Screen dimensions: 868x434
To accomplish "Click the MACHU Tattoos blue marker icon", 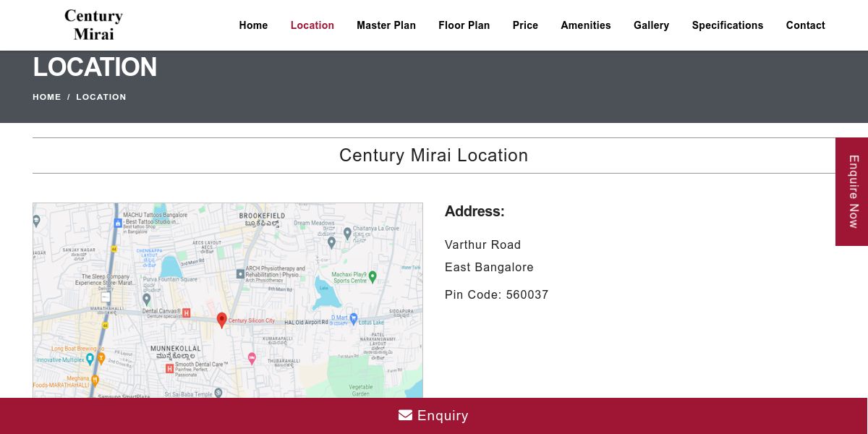I will 118,224.
